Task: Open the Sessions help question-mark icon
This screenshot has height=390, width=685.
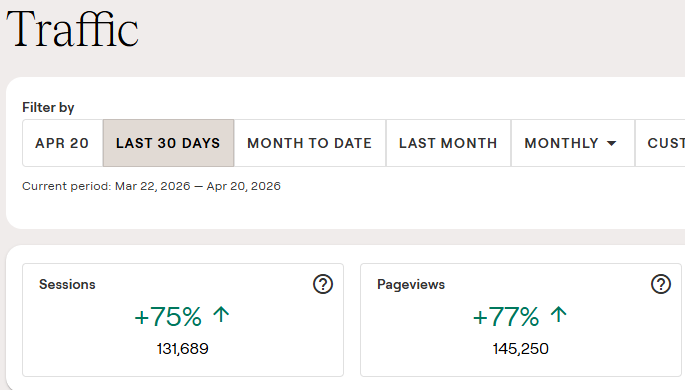Action: [323, 284]
